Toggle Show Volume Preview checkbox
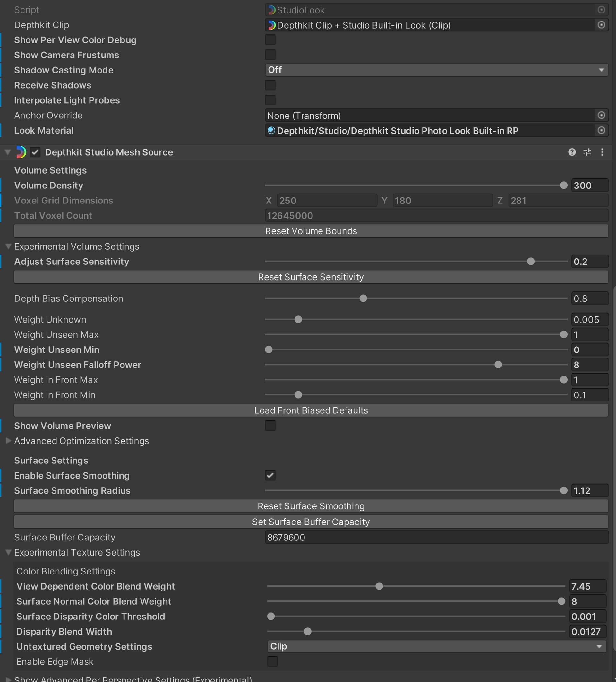 (x=270, y=426)
